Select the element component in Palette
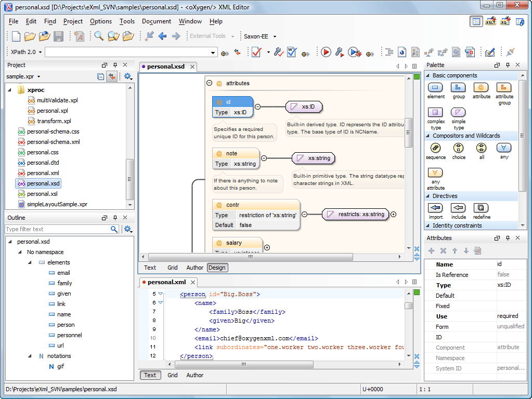This screenshot has width=532, height=399. [x=436, y=90]
